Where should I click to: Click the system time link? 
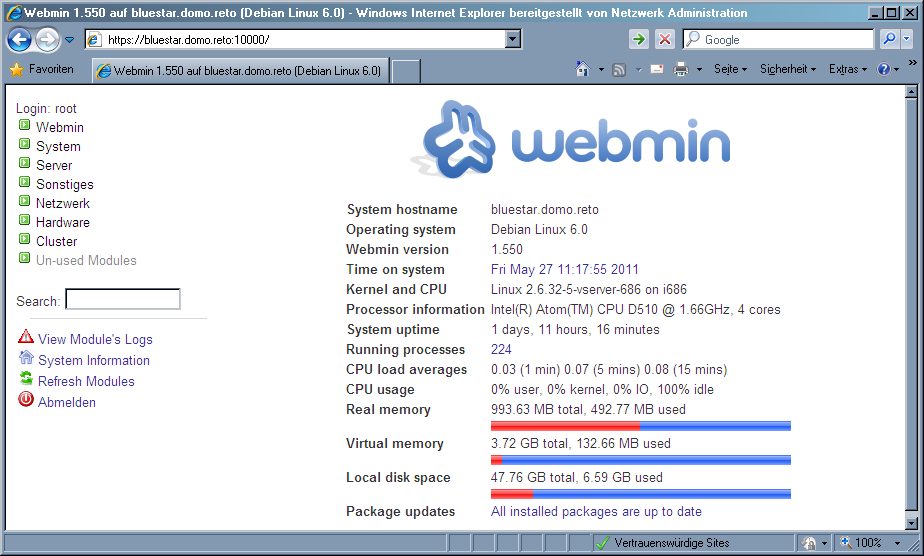point(564,269)
